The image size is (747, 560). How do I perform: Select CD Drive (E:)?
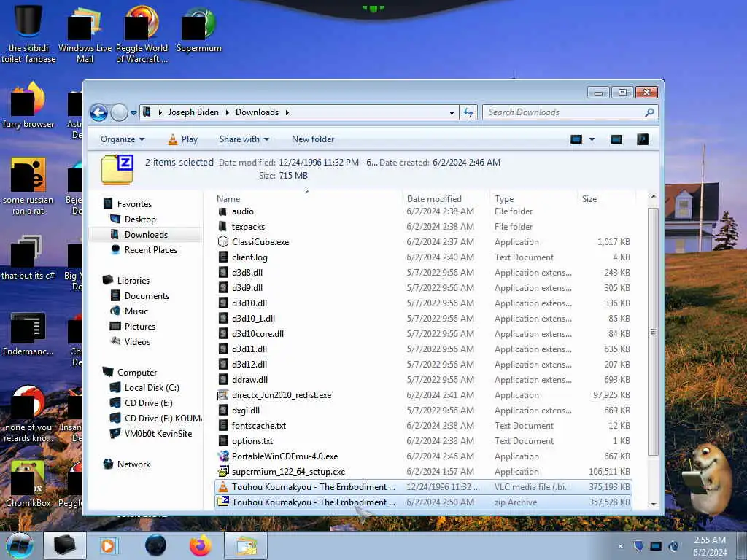pyautogui.click(x=148, y=402)
